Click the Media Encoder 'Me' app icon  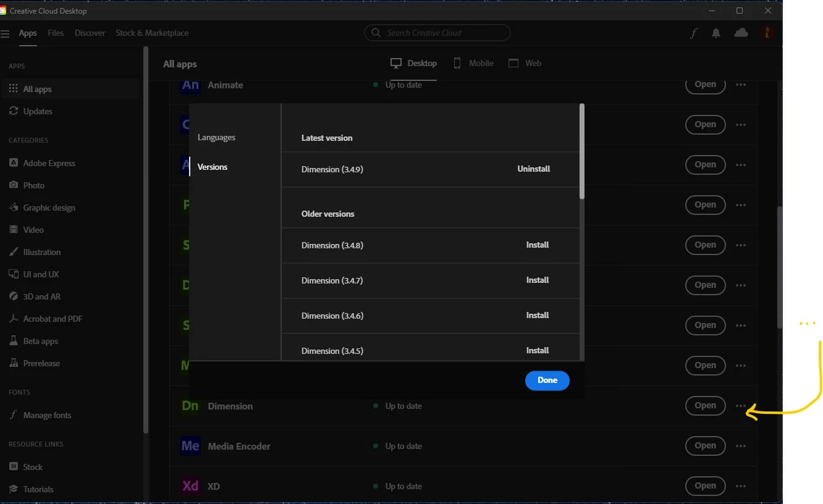[x=190, y=446]
